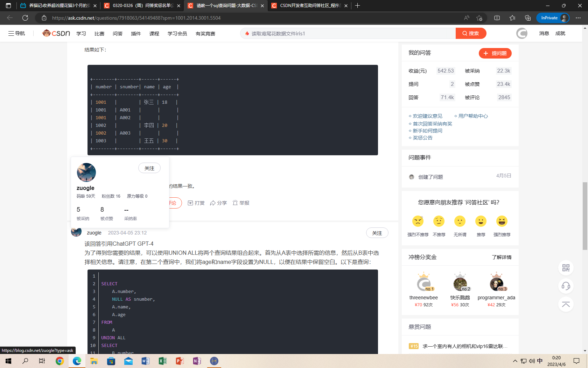Go to 比赛 in the top navigation
This screenshot has width=588, height=368.
pos(99,34)
